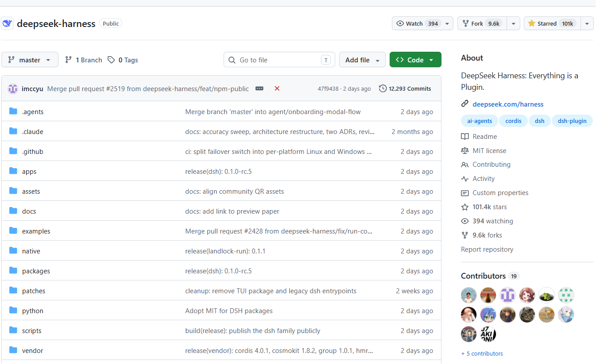Click the Readme book icon
The height and width of the screenshot is (364, 596).
pos(464,137)
